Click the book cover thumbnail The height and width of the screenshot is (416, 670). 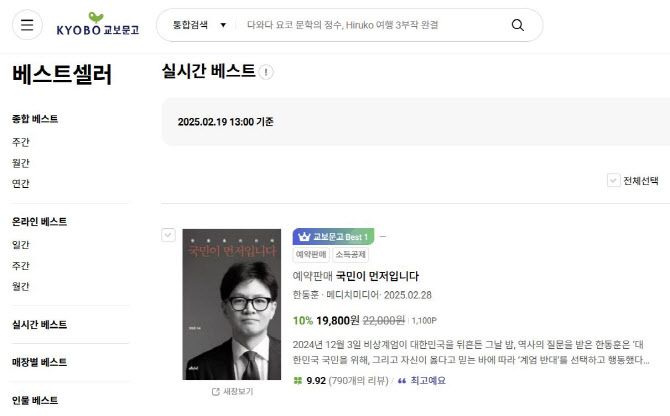(232, 304)
